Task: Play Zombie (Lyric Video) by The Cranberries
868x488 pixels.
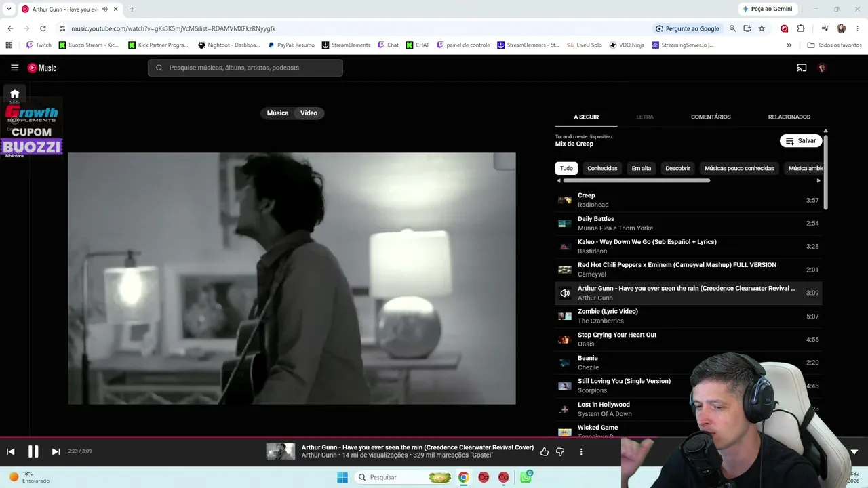Action: tap(688, 317)
